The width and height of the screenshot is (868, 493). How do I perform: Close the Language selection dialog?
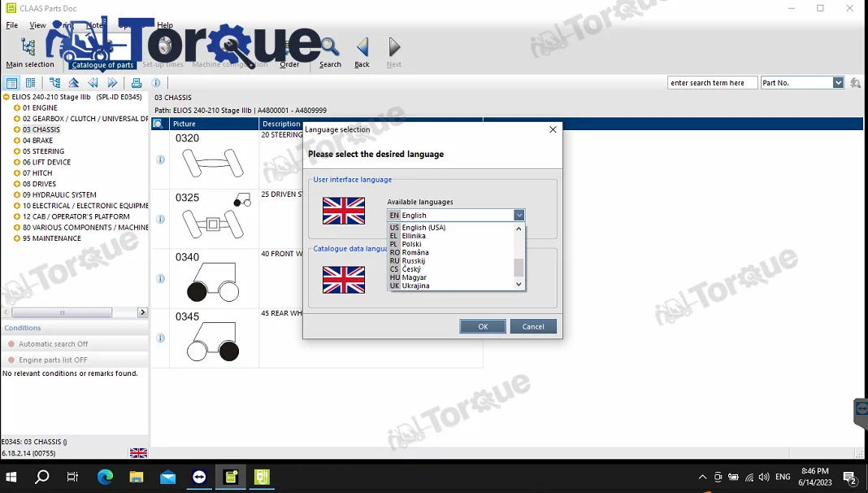click(x=553, y=129)
